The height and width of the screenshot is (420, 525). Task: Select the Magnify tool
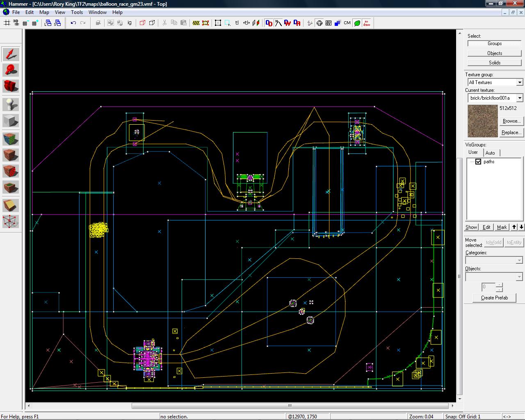(x=11, y=70)
